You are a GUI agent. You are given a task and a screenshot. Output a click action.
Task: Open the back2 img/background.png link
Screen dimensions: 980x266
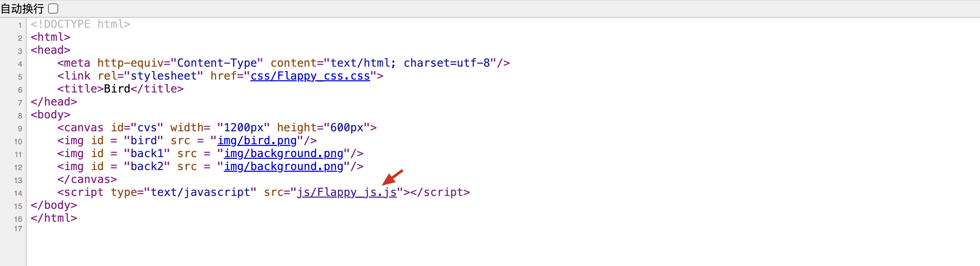pyautogui.click(x=283, y=167)
